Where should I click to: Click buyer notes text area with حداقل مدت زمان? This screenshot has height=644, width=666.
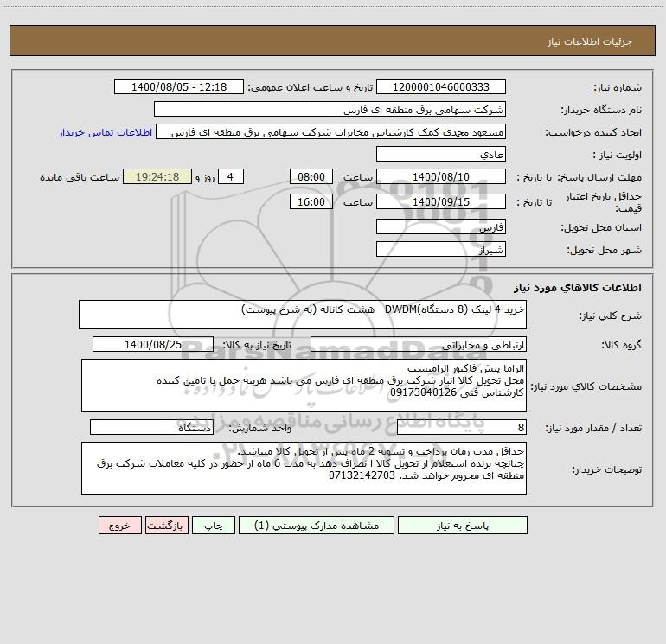pos(304,469)
